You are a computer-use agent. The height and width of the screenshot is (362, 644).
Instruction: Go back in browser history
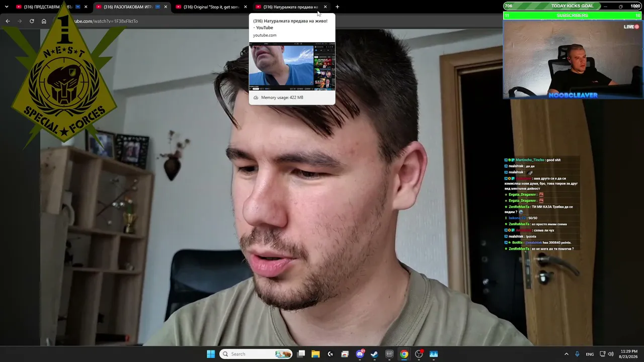coord(8,21)
